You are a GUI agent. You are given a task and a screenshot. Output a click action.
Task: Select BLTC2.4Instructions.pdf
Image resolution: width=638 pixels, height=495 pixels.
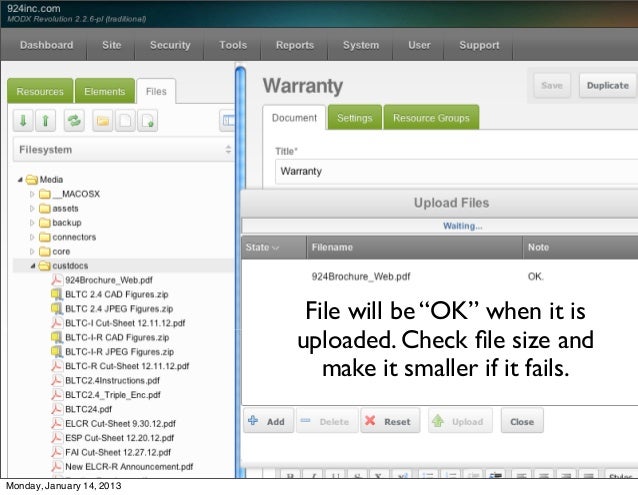coord(112,380)
